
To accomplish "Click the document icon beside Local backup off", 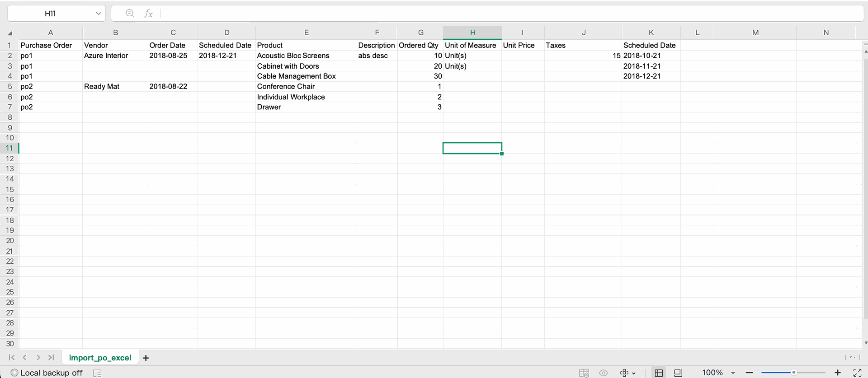I will tap(97, 373).
